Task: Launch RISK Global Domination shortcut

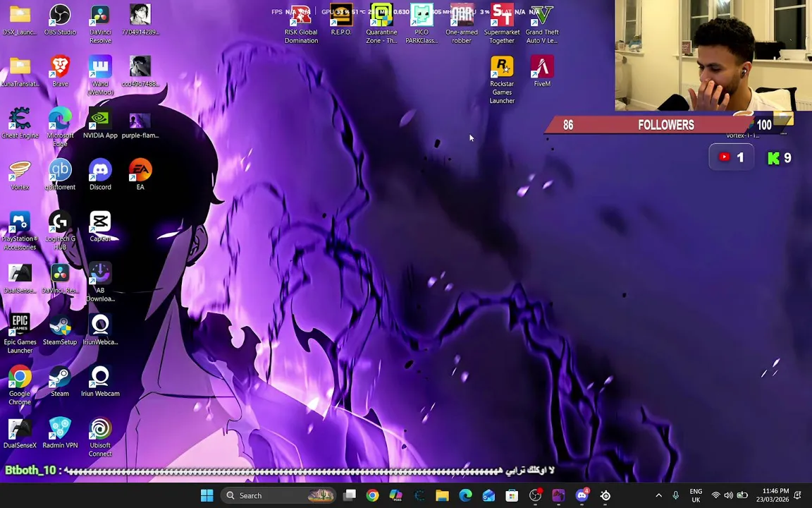Action: coord(301,24)
